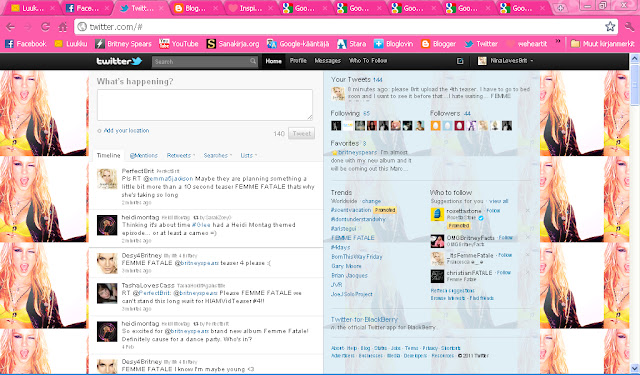Viewport: 640px width, 375px height.
Task: Open FEMME FATALE trend
Action: [x=353, y=238]
